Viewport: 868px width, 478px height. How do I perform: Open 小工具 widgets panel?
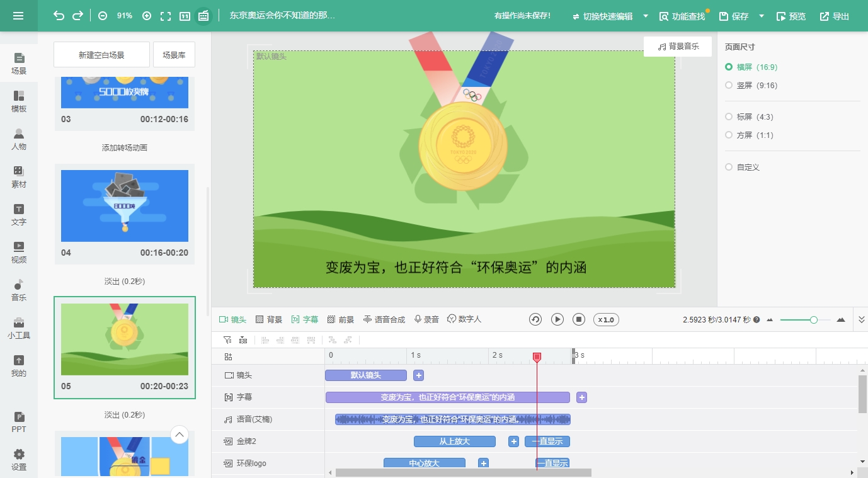[19, 328]
